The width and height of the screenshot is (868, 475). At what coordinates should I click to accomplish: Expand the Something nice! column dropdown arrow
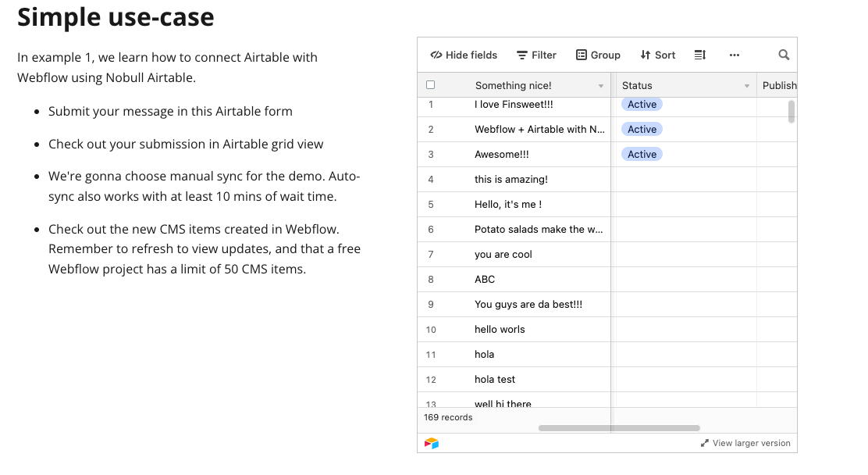[600, 86]
